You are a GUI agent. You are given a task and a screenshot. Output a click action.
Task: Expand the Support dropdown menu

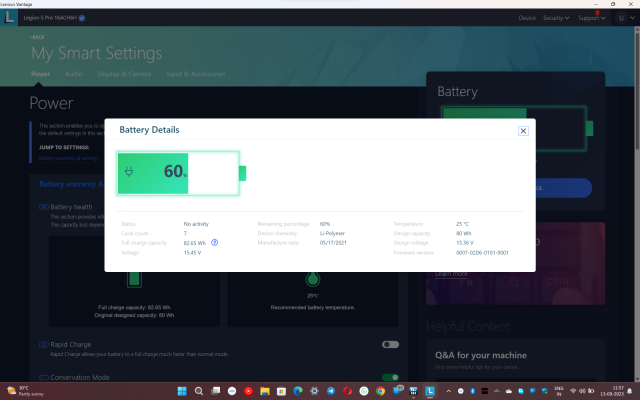click(591, 18)
